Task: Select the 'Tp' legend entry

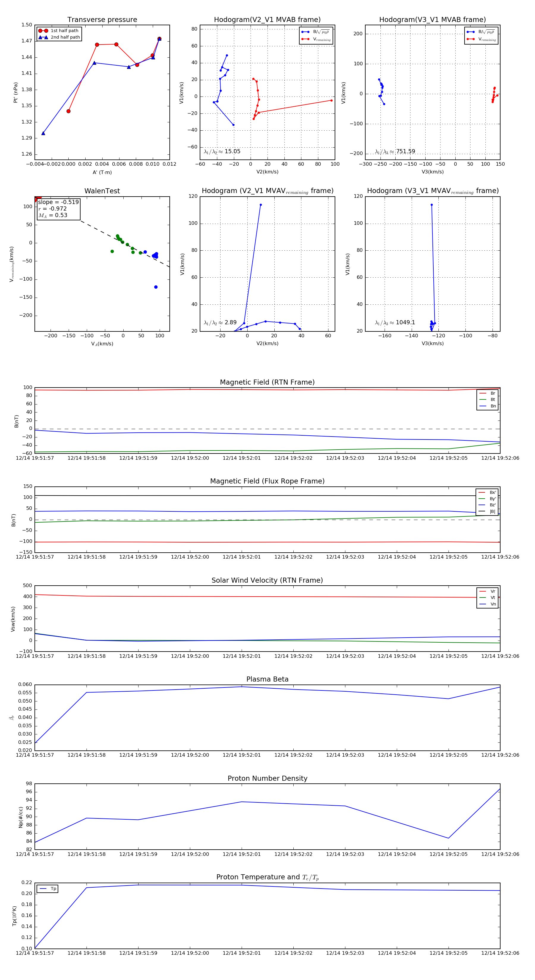Action: click(x=48, y=889)
